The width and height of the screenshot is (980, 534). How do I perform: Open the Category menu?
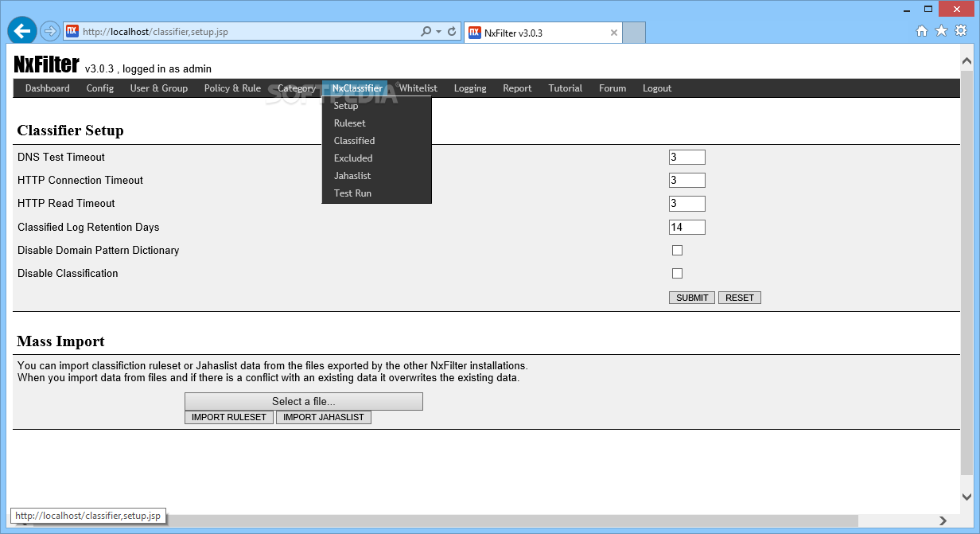[297, 88]
